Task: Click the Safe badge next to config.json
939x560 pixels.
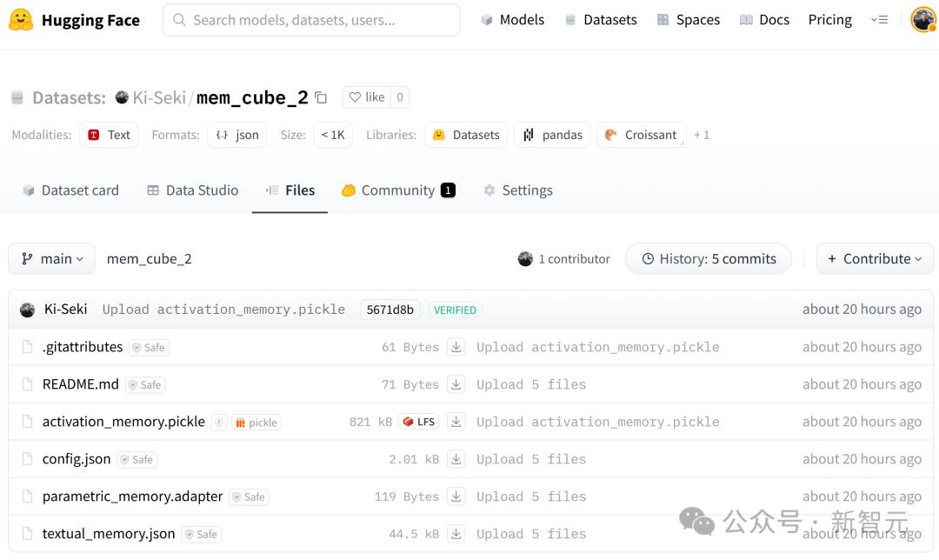Action: [137, 459]
